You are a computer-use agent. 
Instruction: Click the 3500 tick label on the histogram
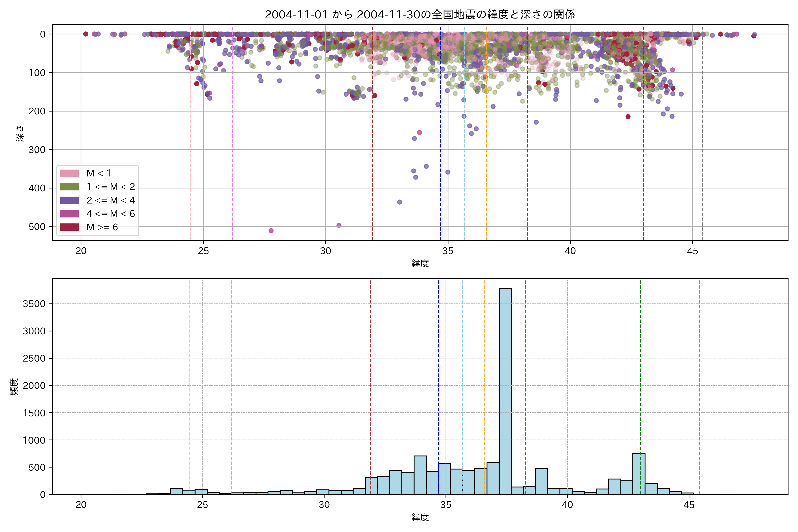(34, 304)
